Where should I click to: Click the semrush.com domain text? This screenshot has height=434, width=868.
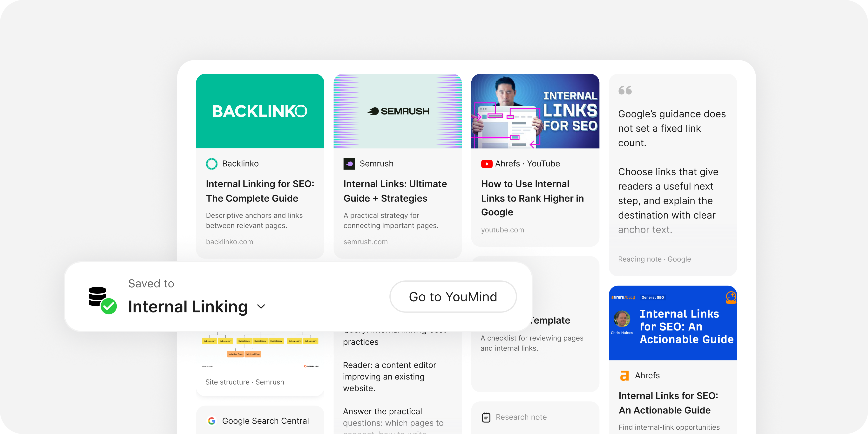[366, 242]
